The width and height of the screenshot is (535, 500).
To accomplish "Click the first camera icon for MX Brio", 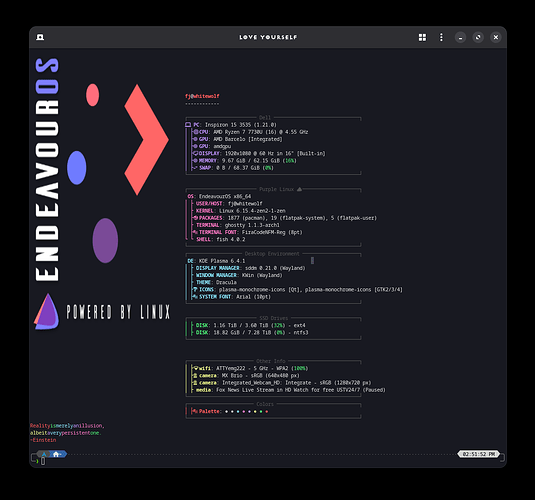I will click(195, 375).
